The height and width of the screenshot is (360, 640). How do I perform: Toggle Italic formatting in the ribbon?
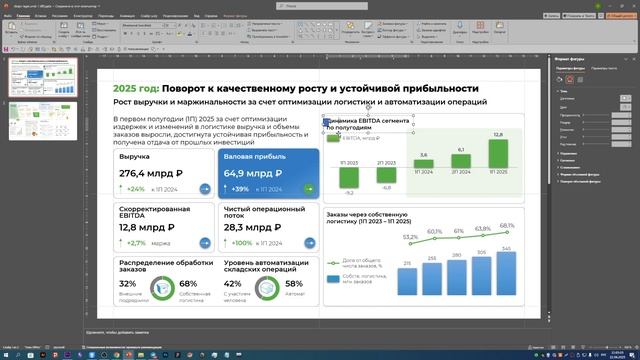[131, 34]
